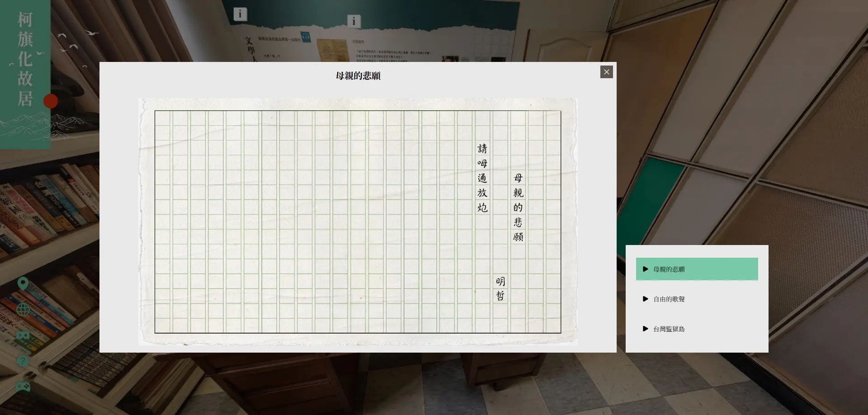Viewport: 868px width, 415px height.
Task: Enable VR goggles mode icon
Action: (23, 335)
